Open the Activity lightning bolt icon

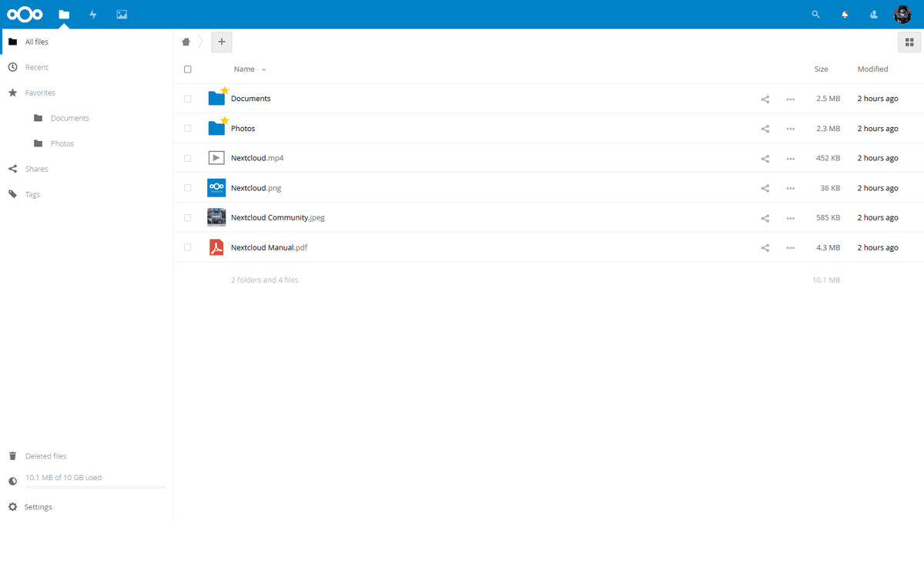tap(93, 15)
